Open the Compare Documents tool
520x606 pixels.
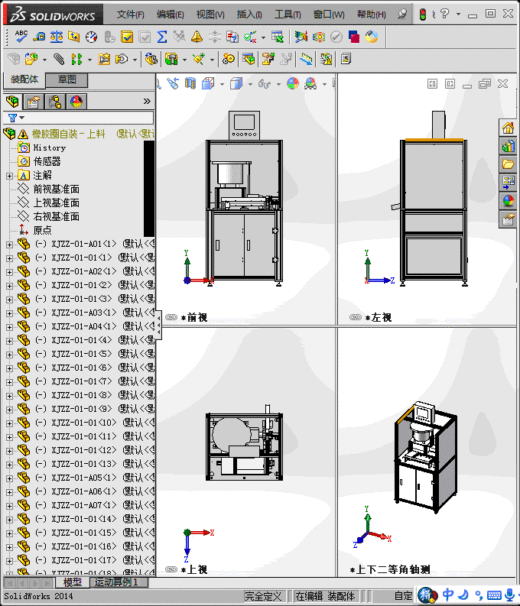[x=232, y=37]
